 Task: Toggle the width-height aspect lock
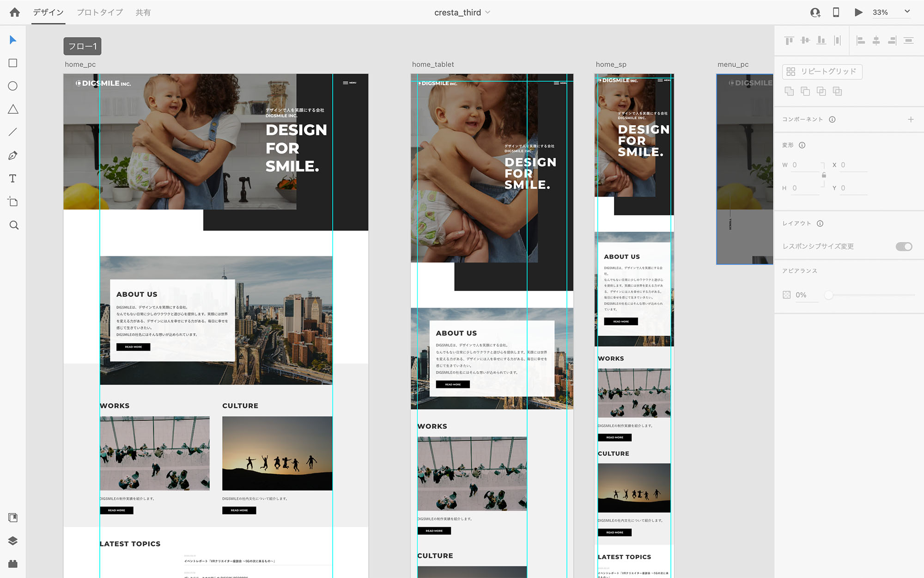click(824, 175)
